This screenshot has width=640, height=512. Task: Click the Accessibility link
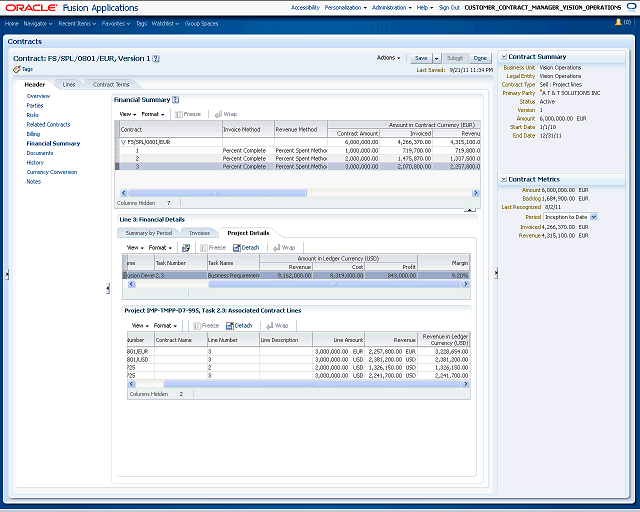(x=305, y=7)
